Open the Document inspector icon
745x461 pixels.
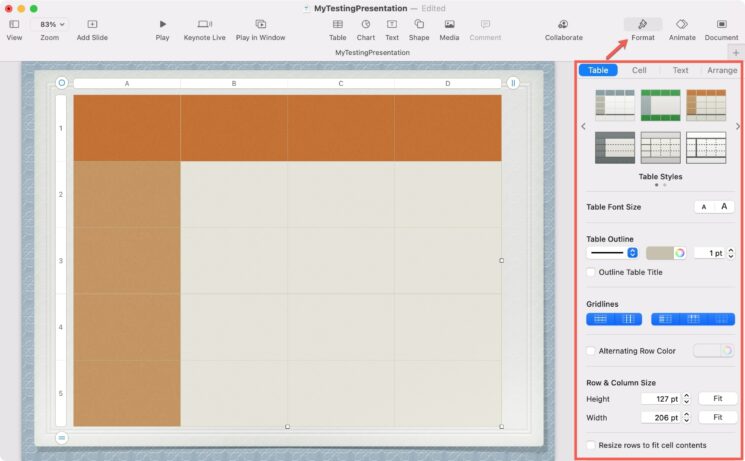click(722, 24)
